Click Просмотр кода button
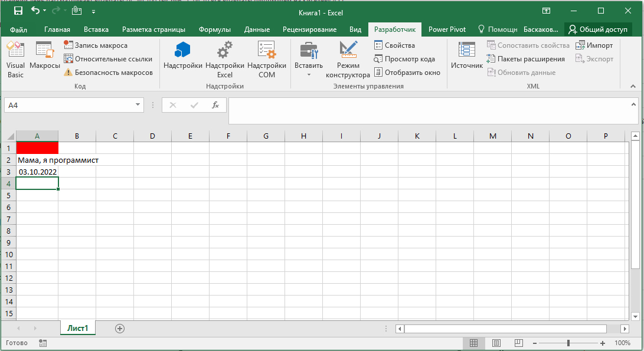644x351 pixels. tap(404, 59)
